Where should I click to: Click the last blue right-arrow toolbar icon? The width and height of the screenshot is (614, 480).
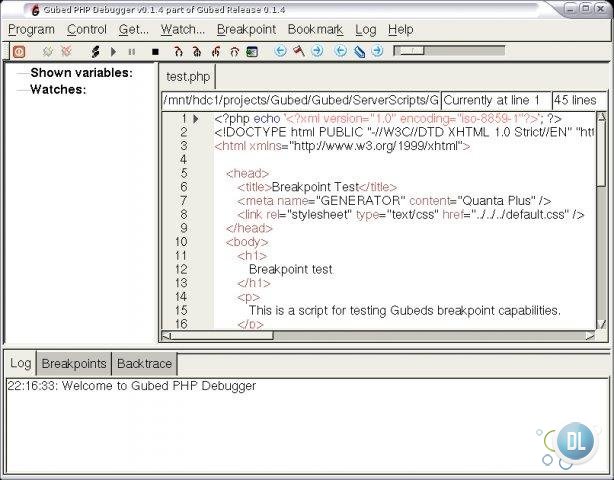pyautogui.click(x=377, y=51)
